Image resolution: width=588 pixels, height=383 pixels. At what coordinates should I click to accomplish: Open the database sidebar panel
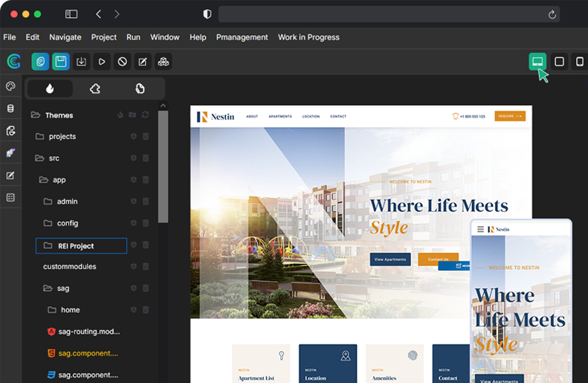click(x=10, y=109)
